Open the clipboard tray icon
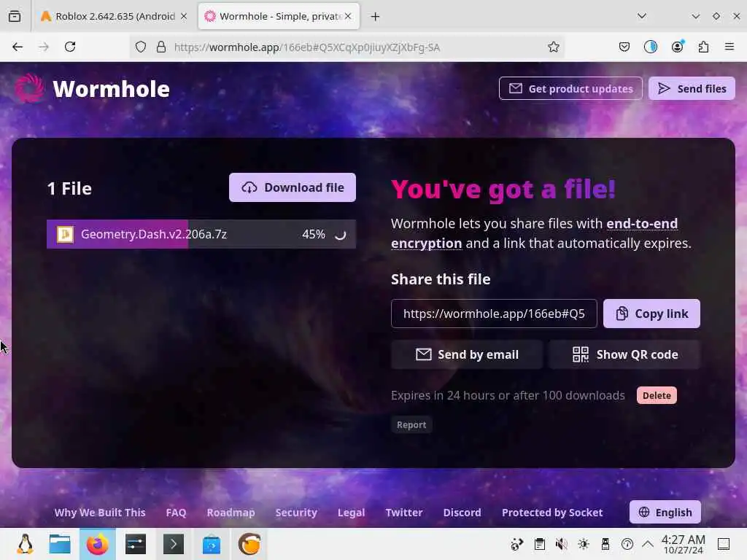The image size is (747, 560). tap(539, 544)
